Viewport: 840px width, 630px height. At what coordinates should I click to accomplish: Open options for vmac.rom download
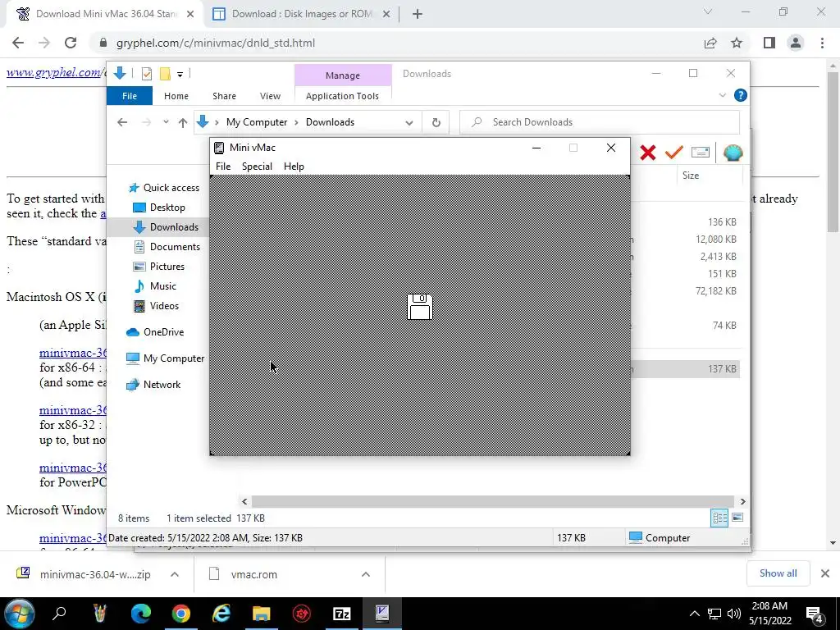pos(365,574)
